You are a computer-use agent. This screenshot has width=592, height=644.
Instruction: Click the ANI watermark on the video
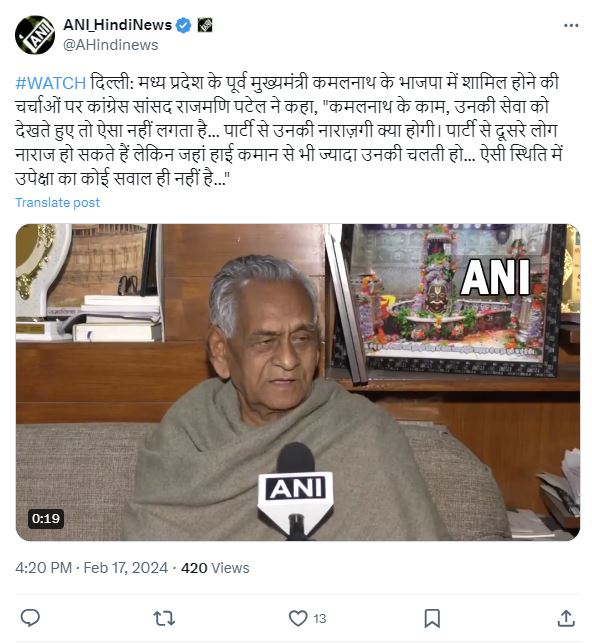(x=495, y=277)
